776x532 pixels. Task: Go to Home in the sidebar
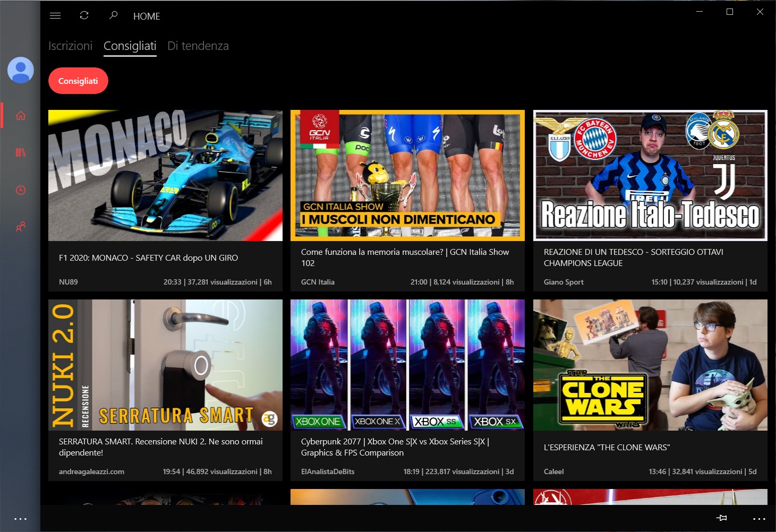click(21, 115)
